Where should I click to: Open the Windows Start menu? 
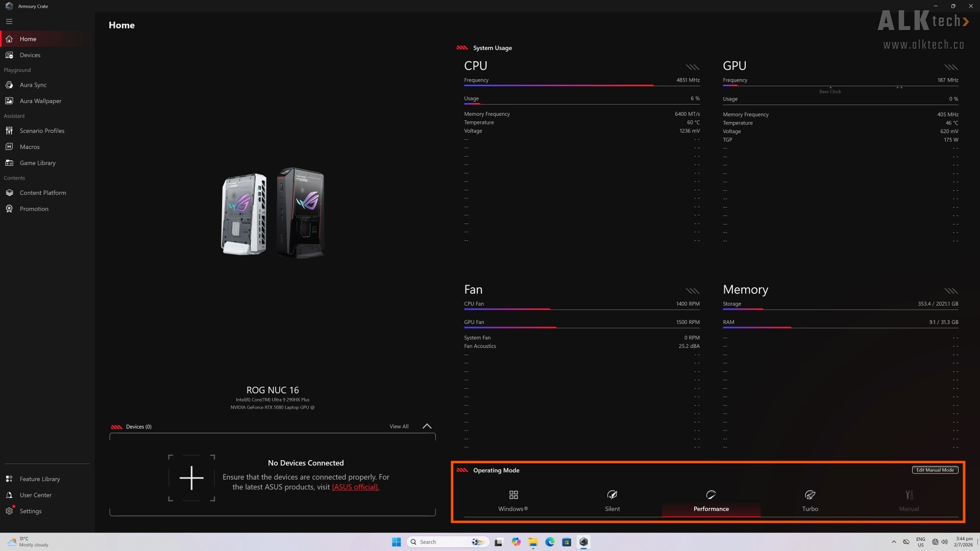[x=396, y=542]
